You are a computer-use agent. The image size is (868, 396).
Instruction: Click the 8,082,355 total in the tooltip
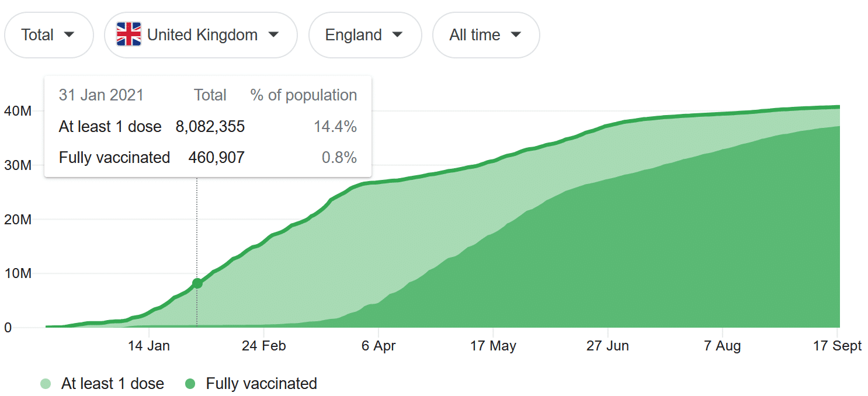(x=210, y=127)
